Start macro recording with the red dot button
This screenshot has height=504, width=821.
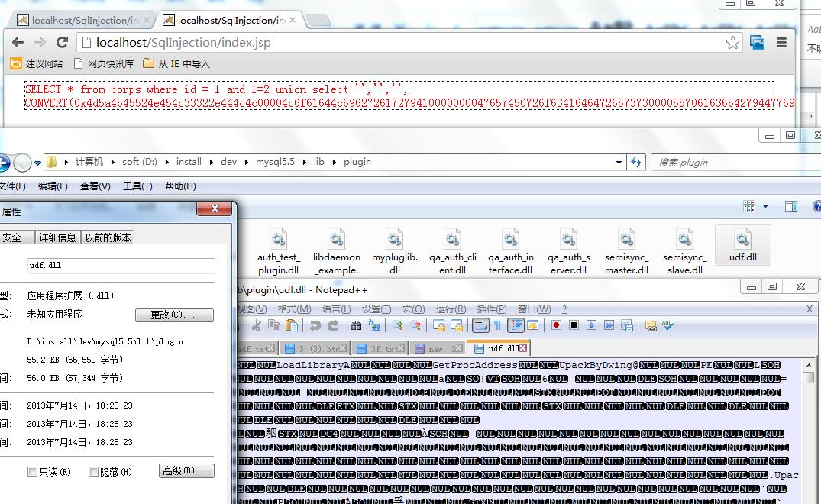556,325
